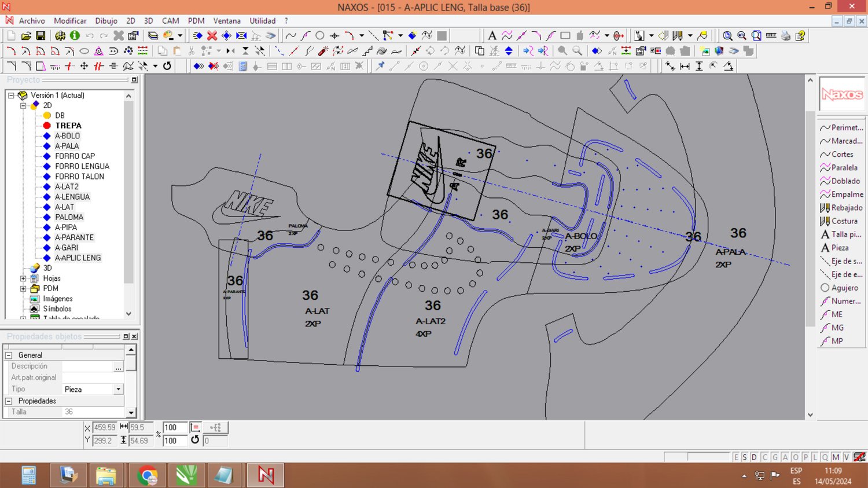Collapse the Propiedades section

click(x=9, y=401)
